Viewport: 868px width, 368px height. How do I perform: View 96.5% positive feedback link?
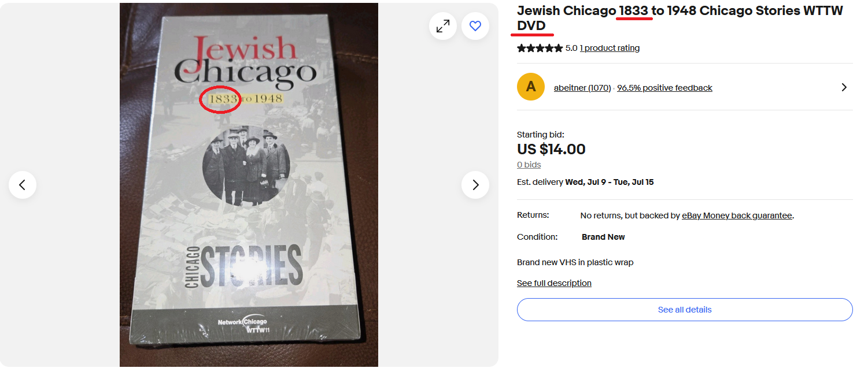(x=664, y=88)
